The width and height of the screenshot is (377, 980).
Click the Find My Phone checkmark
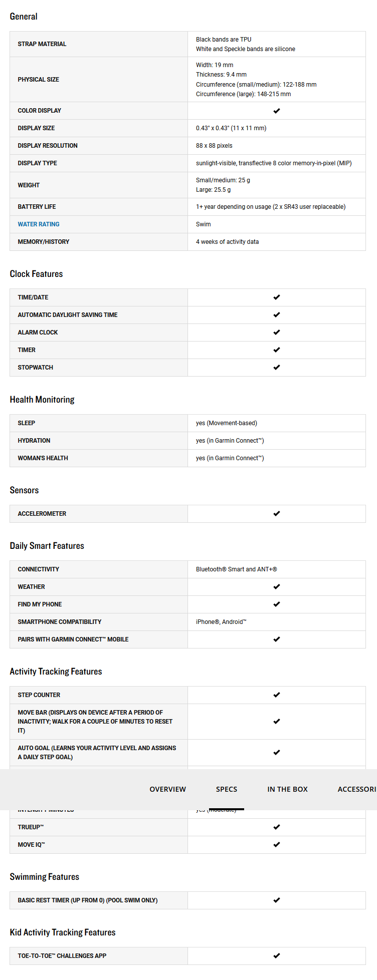point(277,604)
